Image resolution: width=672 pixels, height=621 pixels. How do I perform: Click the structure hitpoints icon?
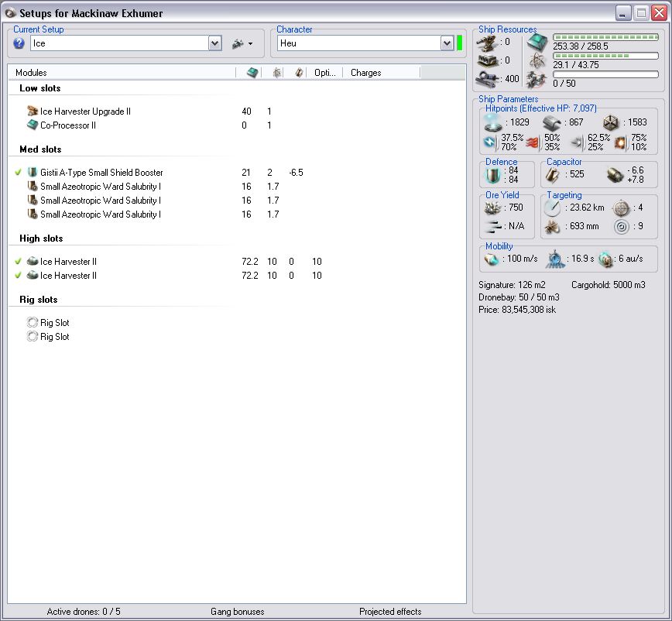[x=611, y=122]
